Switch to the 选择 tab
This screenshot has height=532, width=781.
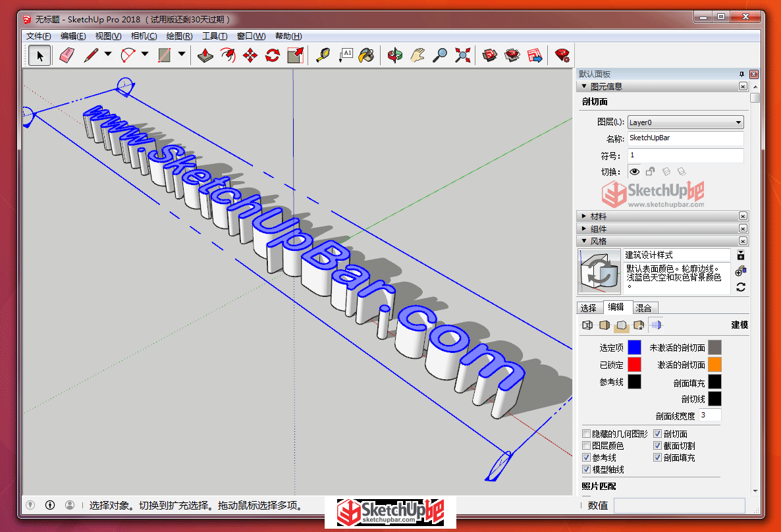click(588, 308)
